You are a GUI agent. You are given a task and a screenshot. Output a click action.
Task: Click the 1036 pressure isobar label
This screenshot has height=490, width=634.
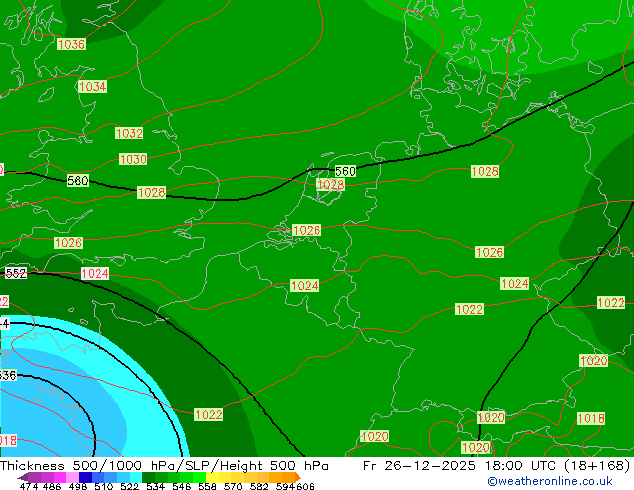point(71,44)
